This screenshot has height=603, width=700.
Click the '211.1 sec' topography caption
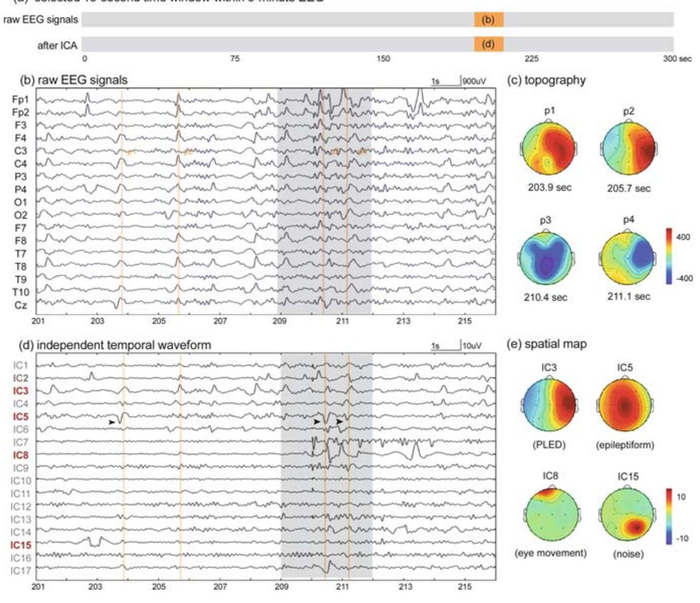pos(628,296)
